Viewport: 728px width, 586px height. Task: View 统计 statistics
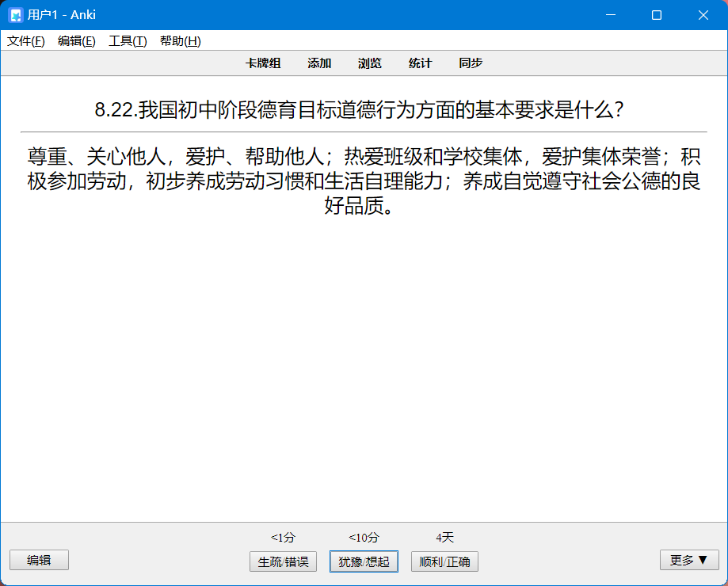coord(420,63)
